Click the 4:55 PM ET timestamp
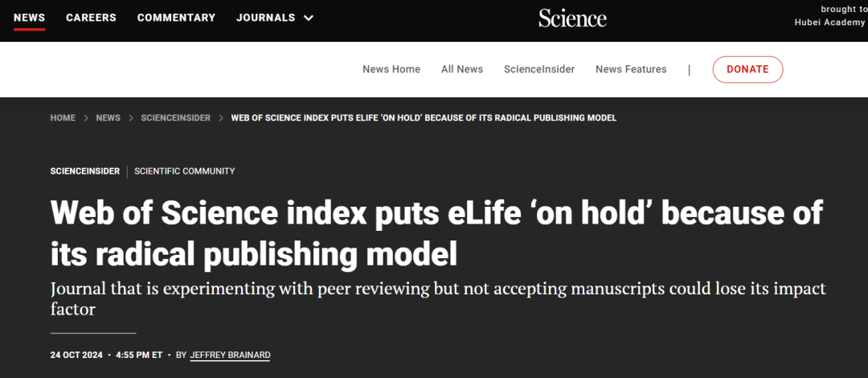 coord(140,355)
